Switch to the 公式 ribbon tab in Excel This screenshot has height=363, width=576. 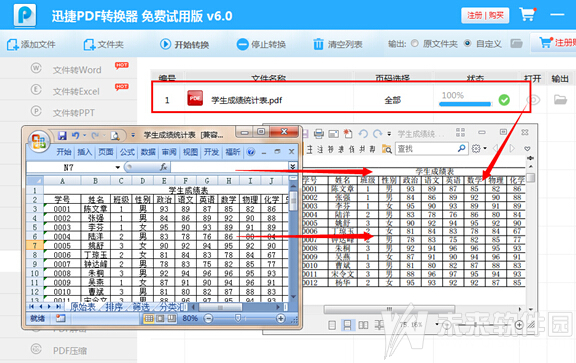[127, 152]
